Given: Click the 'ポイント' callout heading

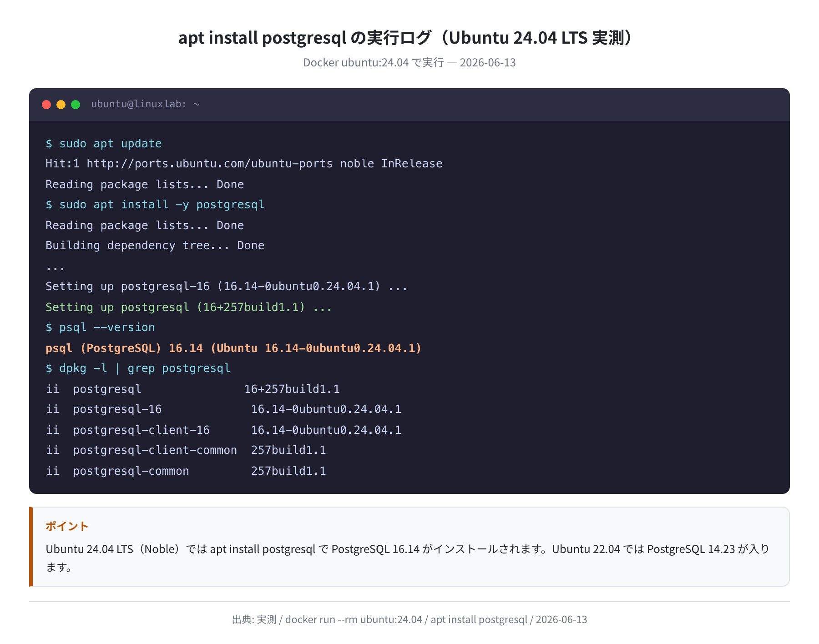Looking at the screenshot, I should (67, 526).
